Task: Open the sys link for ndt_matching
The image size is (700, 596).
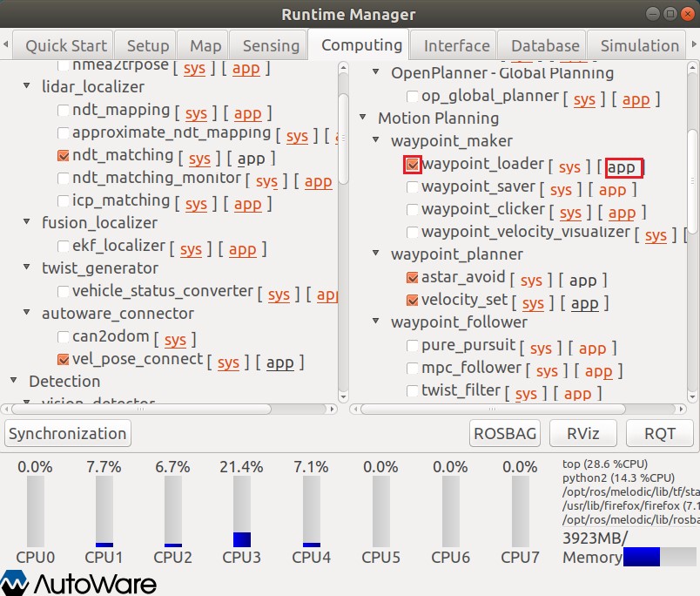Action: [199, 159]
